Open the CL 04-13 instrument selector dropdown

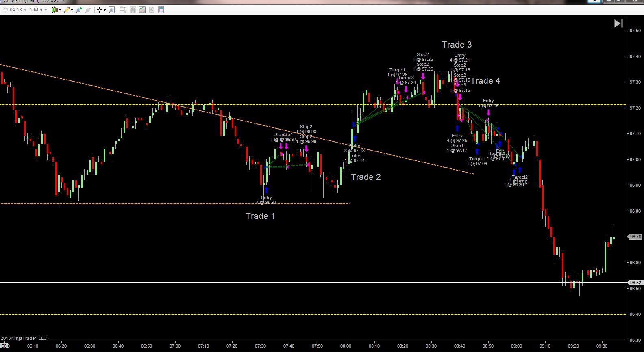click(15, 10)
